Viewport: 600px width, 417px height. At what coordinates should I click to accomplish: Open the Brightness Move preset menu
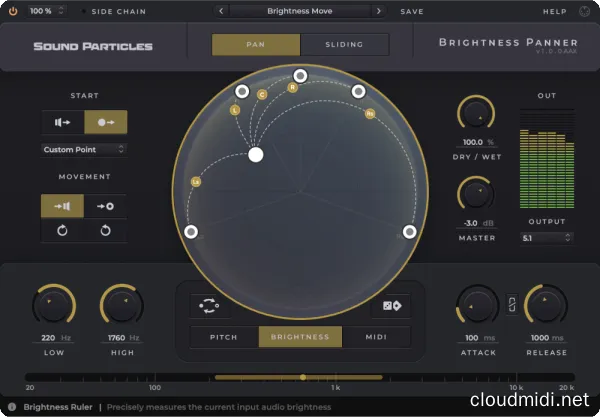click(x=301, y=12)
